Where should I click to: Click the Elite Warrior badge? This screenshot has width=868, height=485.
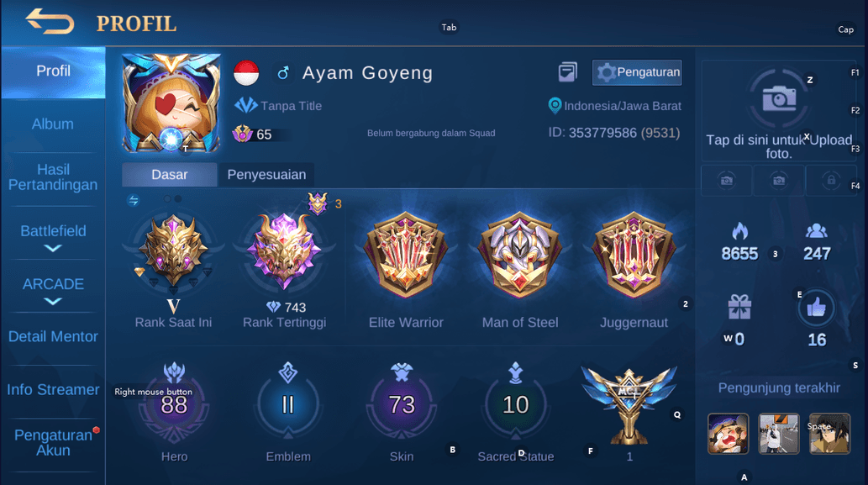406,254
